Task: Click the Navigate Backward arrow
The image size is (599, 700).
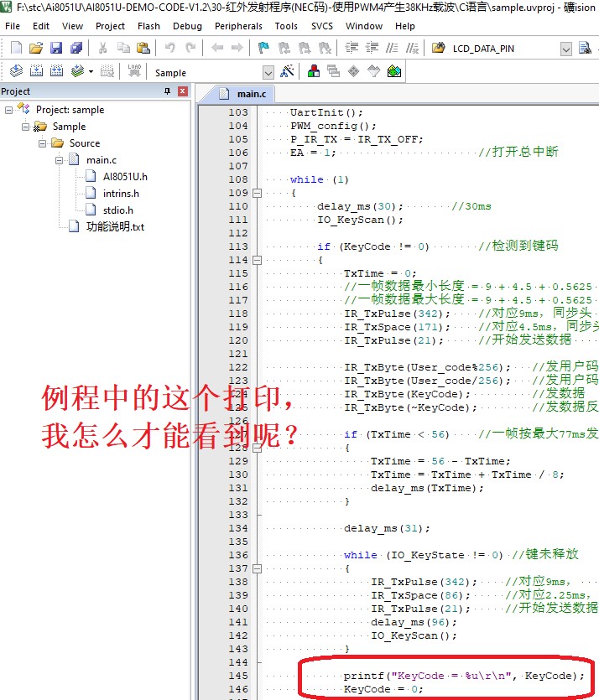Action: 217,49
